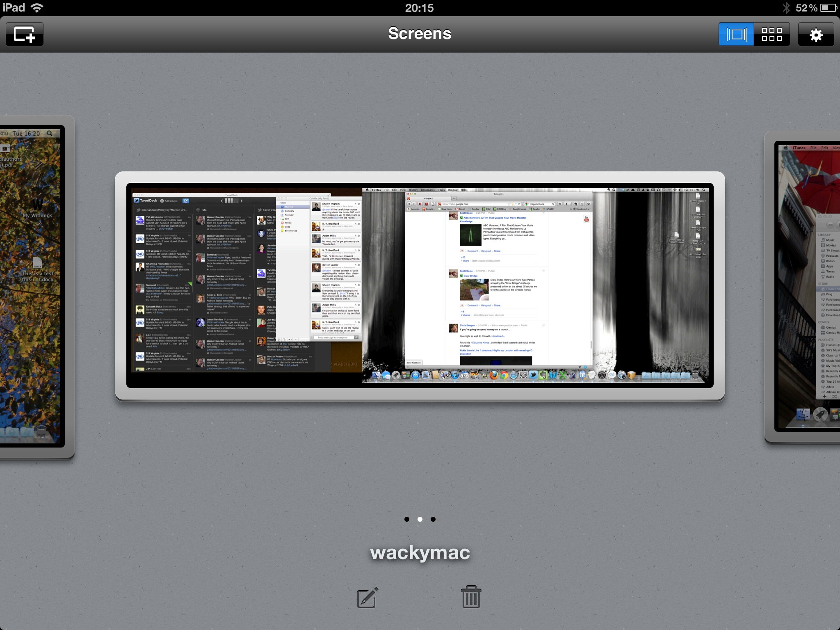The width and height of the screenshot is (840, 630).
Task: Tap the third page indicator dot
Action: [433, 519]
